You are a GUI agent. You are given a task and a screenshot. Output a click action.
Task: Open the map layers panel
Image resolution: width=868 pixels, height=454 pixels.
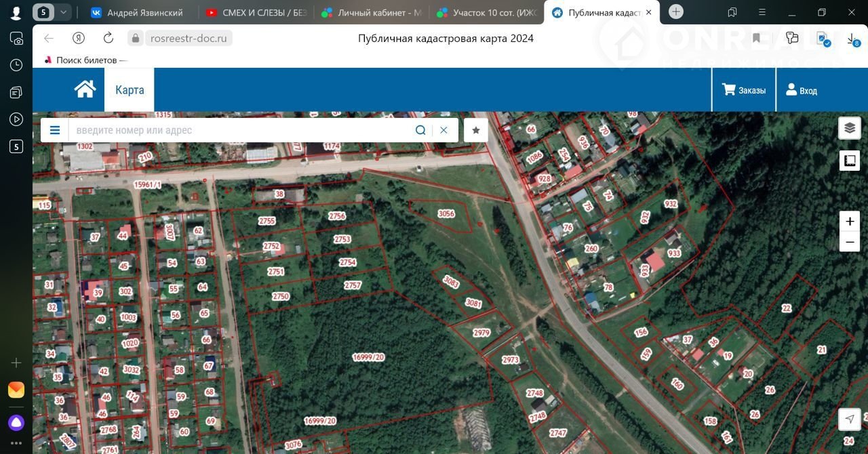pos(850,128)
